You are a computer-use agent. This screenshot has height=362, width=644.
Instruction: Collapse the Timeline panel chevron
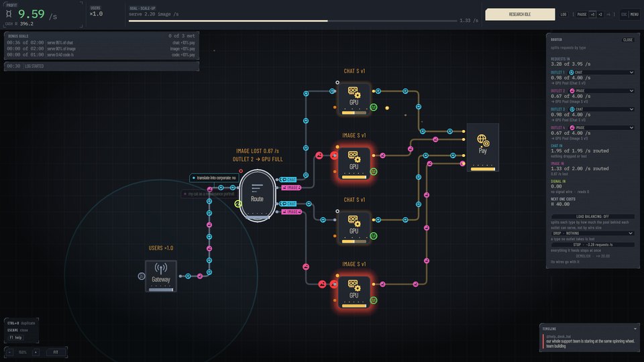tap(635, 328)
